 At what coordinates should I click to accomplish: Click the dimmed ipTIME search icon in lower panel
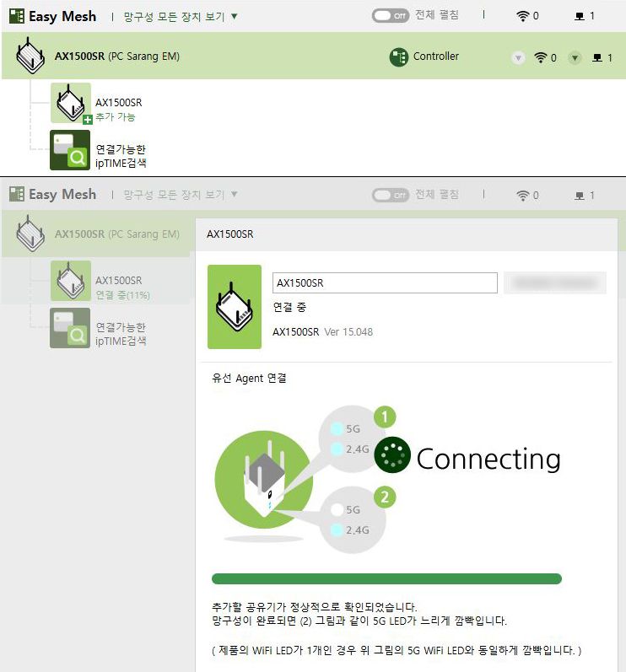coord(70,328)
